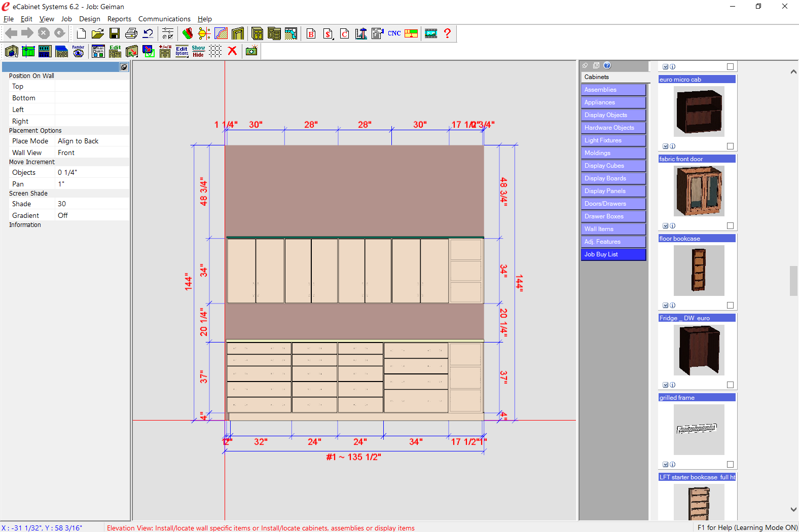Open the Edit Options tool

[x=181, y=51]
